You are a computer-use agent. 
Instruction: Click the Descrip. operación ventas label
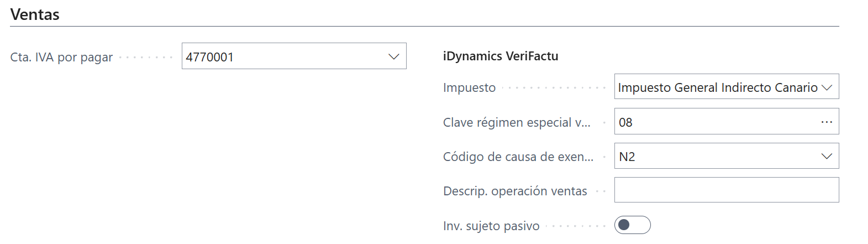515,191
